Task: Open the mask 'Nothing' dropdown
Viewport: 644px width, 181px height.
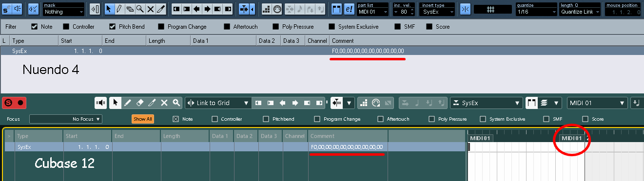Action: pos(63,12)
